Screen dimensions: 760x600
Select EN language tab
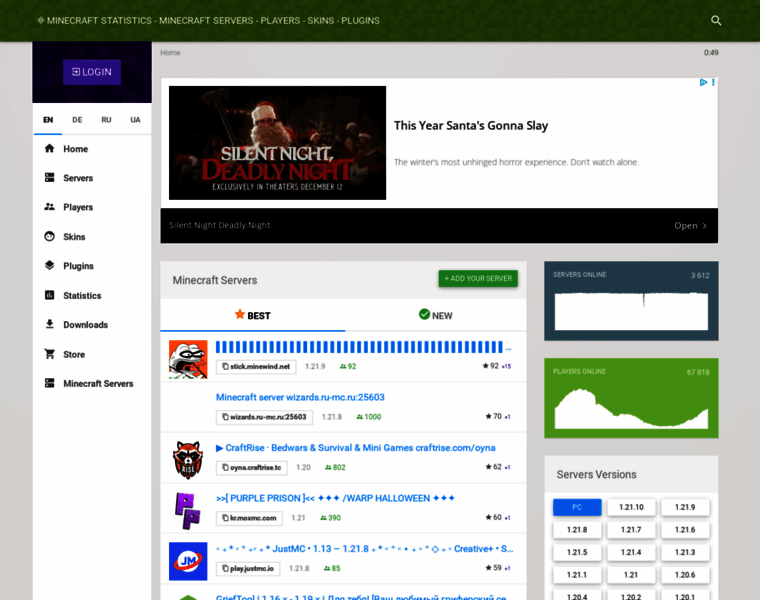coord(48,120)
